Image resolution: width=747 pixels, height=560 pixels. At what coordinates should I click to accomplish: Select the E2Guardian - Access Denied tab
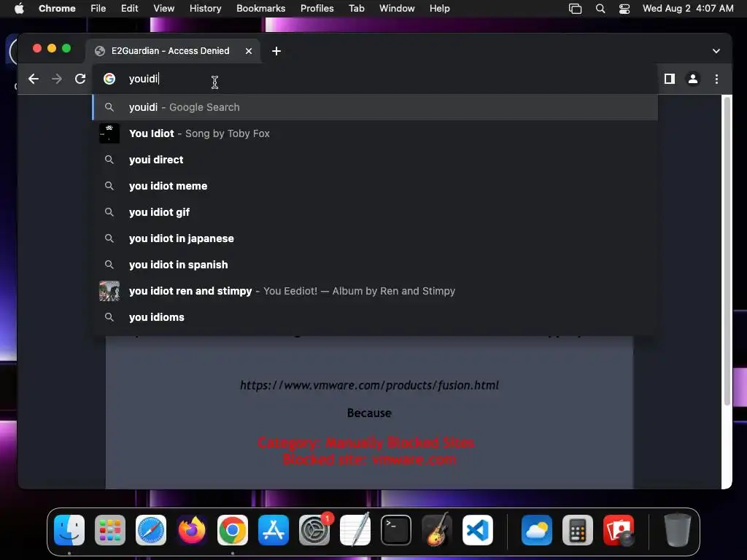point(174,51)
